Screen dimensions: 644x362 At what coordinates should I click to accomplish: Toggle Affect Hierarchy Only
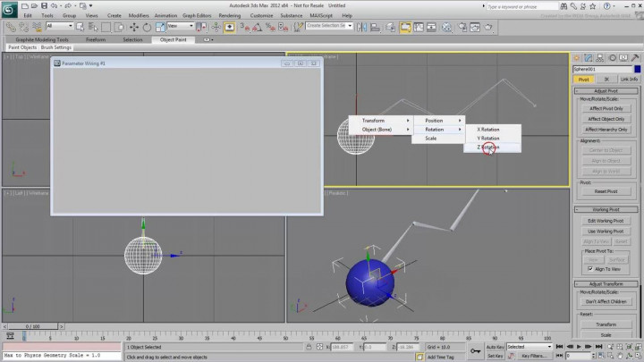click(x=606, y=130)
